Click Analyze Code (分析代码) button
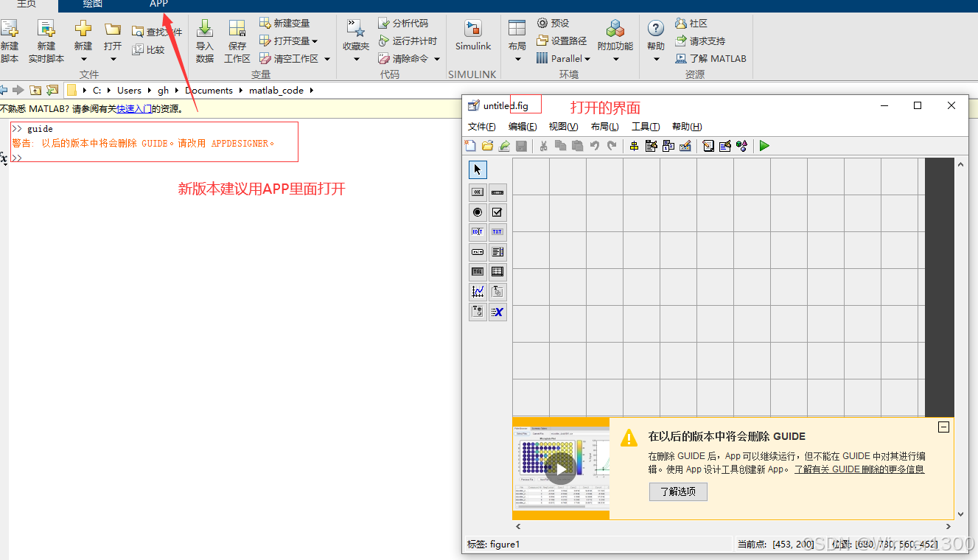The width and height of the screenshot is (978, 560). [403, 24]
